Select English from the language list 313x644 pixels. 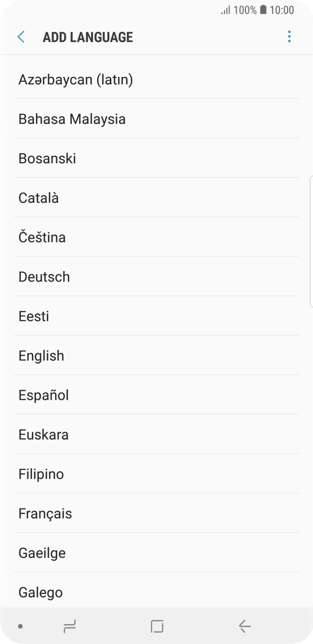click(x=41, y=356)
